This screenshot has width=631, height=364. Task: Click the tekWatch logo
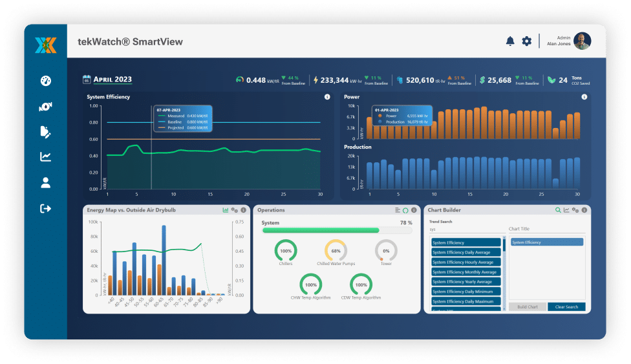click(x=45, y=45)
